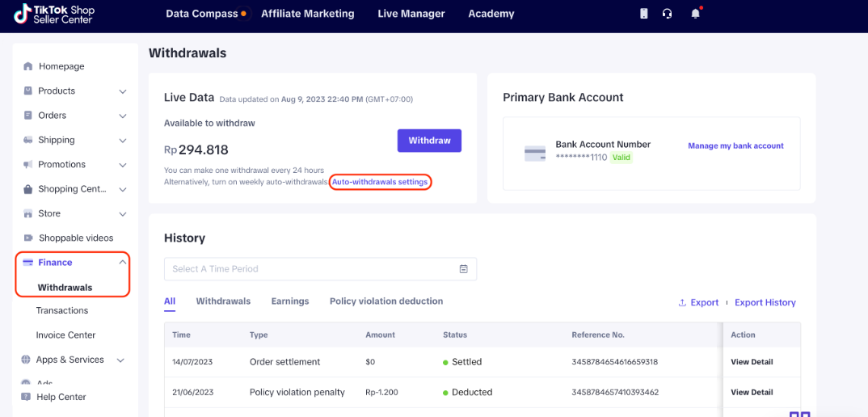
Task: Switch to the Earnings tab
Action: 289,301
